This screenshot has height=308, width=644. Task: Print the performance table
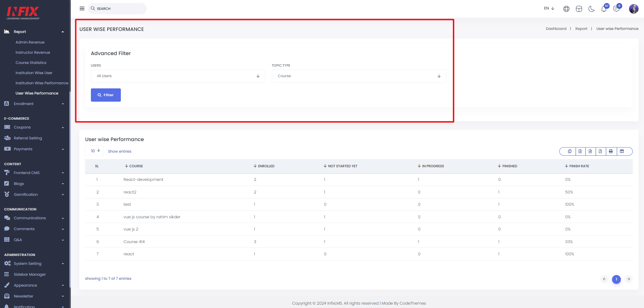click(611, 151)
